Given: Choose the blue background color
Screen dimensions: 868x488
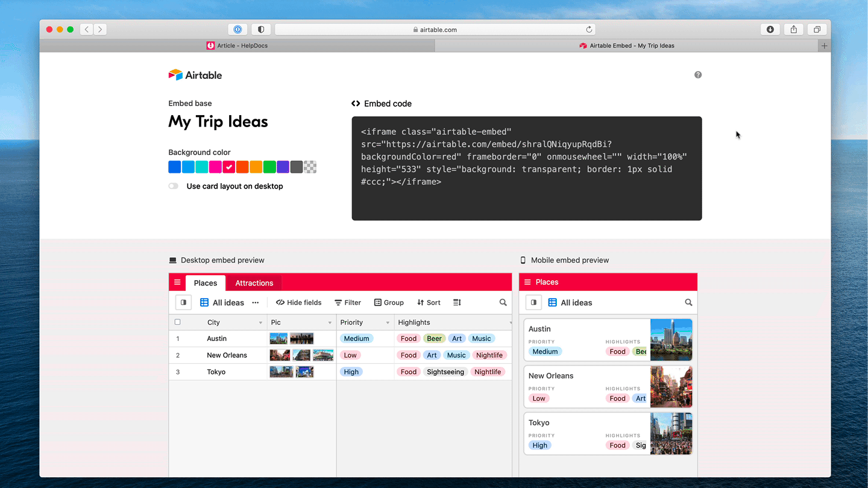Looking at the screenshot, I should (174, 167).
